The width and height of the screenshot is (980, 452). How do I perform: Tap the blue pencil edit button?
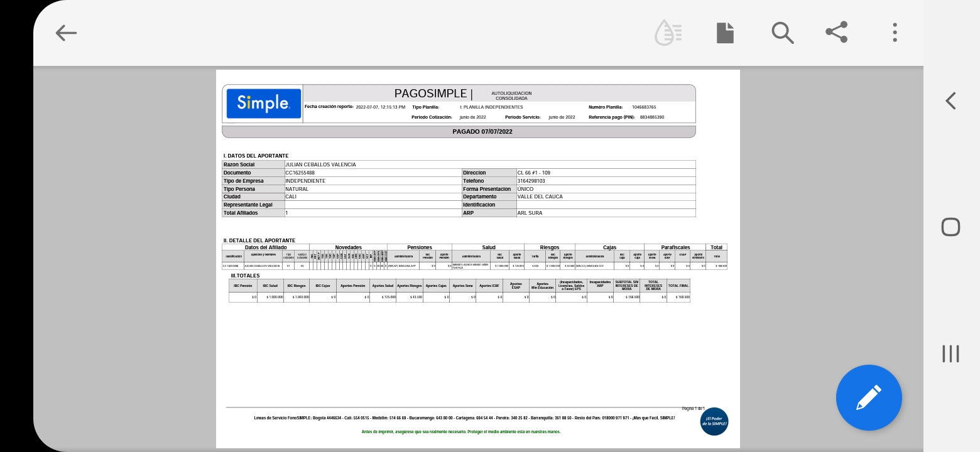coord(869,398)
